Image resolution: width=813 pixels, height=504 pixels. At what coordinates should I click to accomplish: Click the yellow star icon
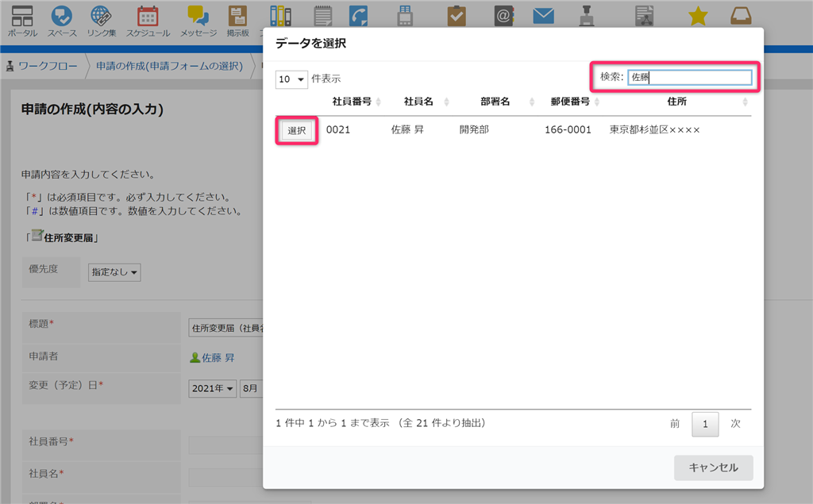point(698,16)
